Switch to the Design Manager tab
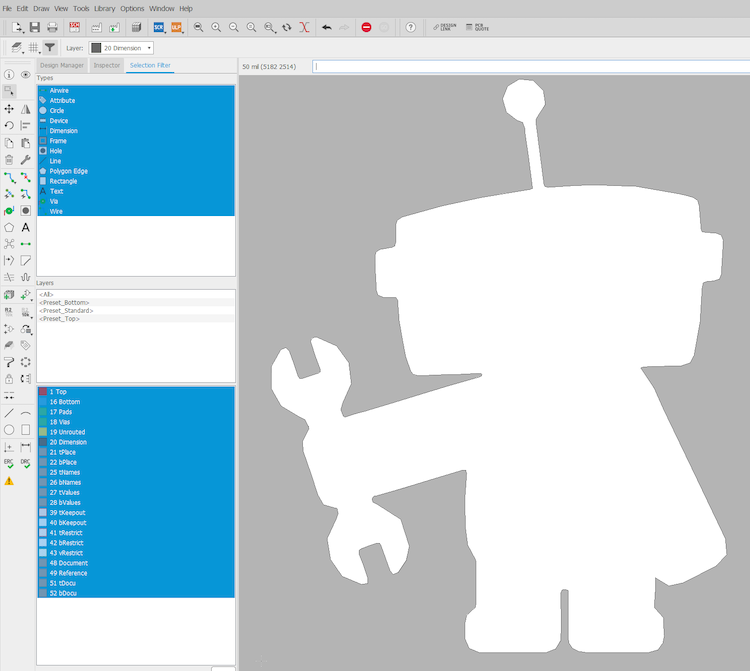This screenshot has width=750, height=671. pos(62,65)
